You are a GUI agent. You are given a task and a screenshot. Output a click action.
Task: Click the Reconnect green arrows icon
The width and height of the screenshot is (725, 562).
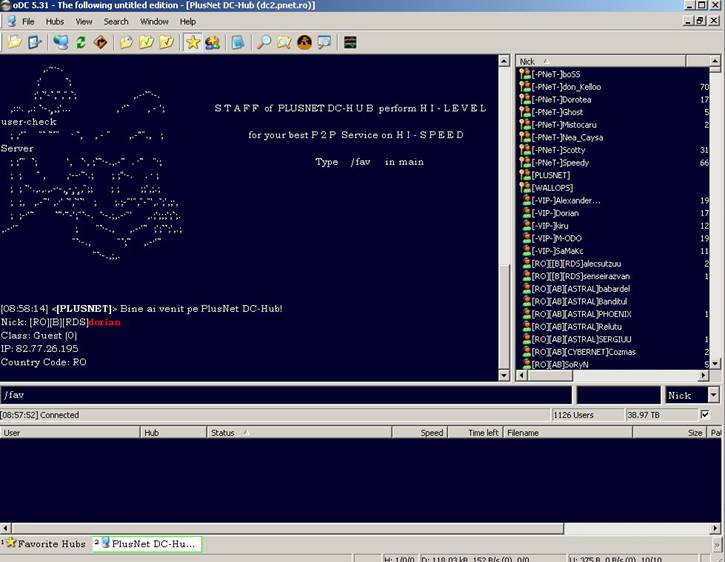(x=81, y=42)
